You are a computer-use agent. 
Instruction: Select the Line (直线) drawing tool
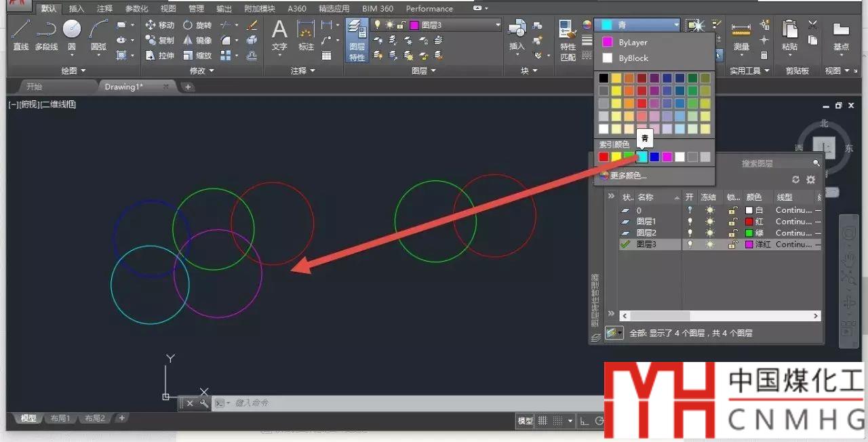pyautogui.click(x=20, y=35)
